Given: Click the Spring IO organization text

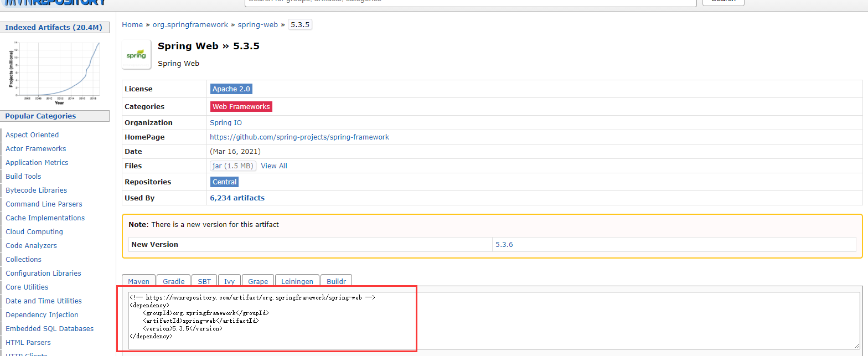Looking at the screenshot, I should point(226,122).
